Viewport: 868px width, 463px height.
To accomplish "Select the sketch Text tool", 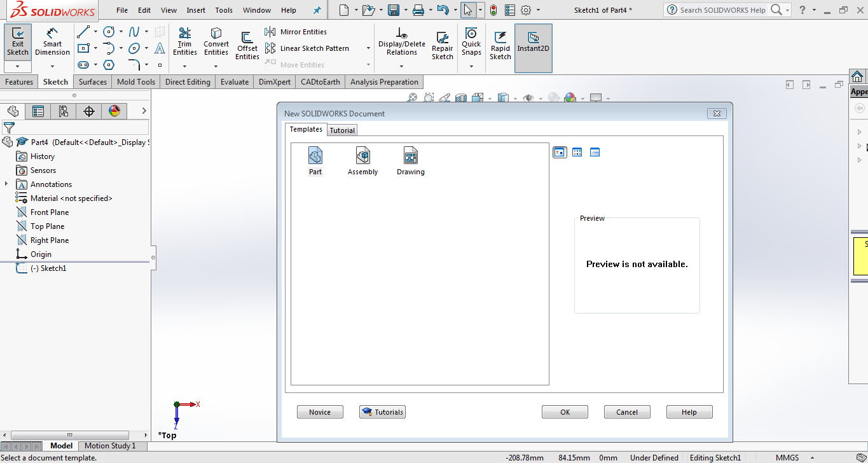I will coord(160,48).
